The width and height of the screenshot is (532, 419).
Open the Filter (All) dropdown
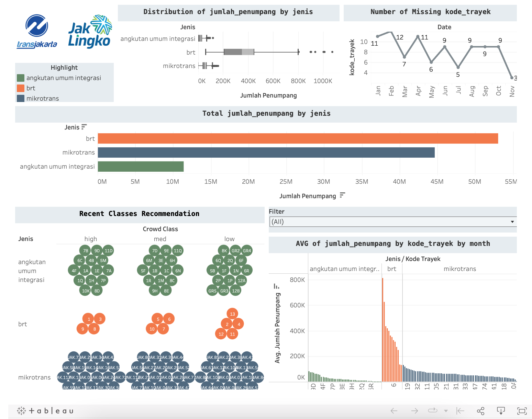tap(393, 222)
